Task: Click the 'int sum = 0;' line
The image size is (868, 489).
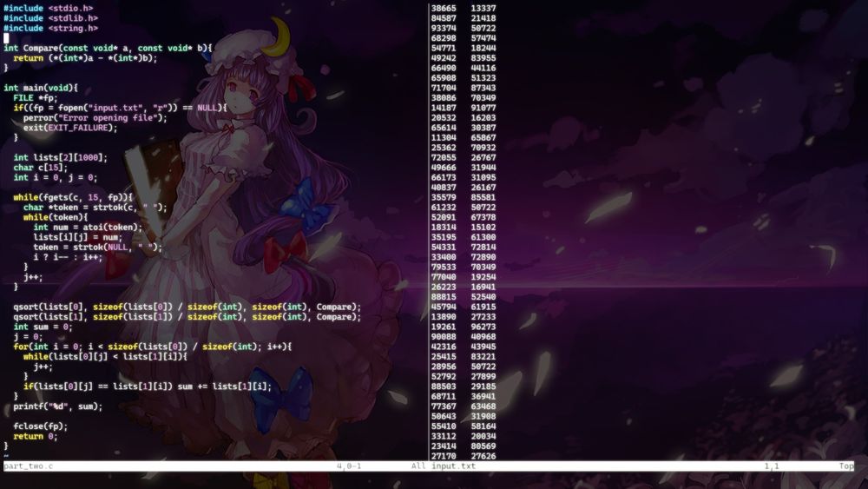Action: 43,327
